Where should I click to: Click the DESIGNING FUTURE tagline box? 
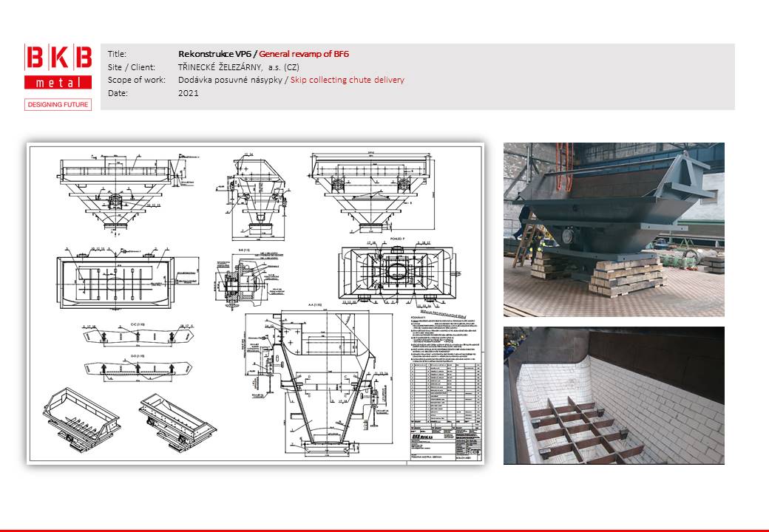click(58, 105)
